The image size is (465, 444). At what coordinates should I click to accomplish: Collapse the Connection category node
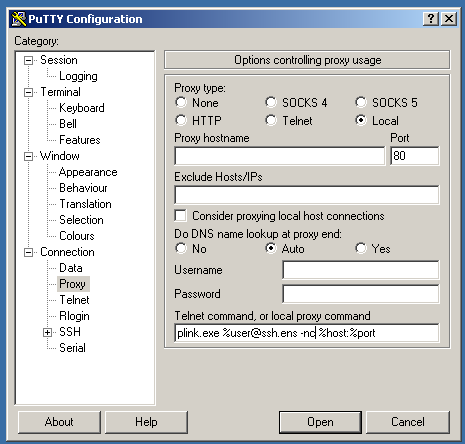(29, 252)
